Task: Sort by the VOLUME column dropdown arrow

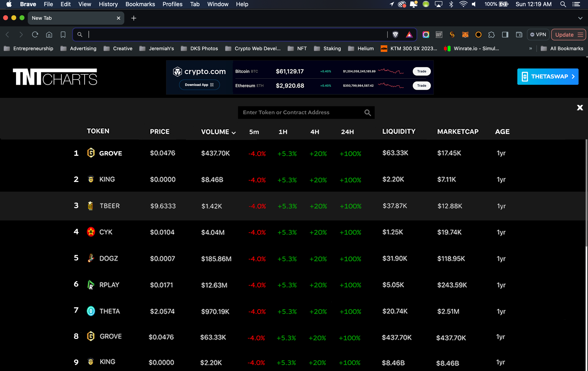Action: click(234, 133)
